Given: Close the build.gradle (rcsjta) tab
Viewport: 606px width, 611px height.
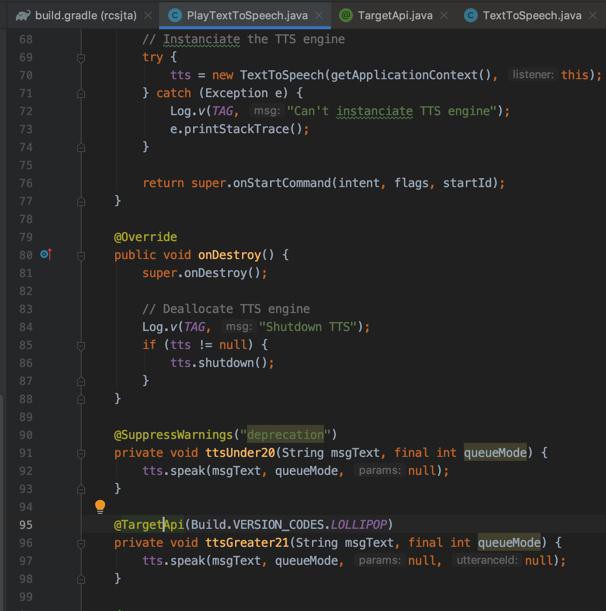Looking at the screenshot, I should [x=148, y=15].
